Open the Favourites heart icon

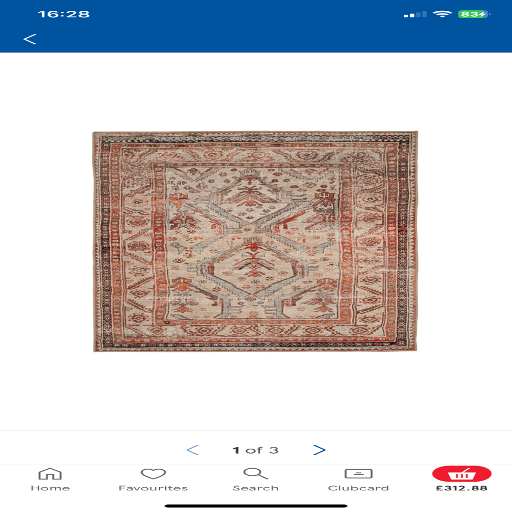153,474
